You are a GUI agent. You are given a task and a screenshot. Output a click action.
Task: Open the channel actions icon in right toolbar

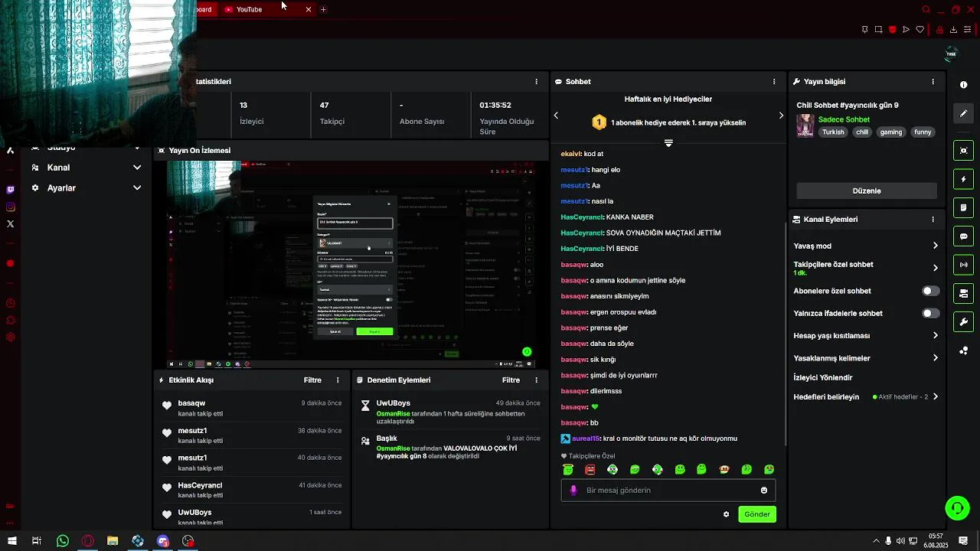pos(964,293)
